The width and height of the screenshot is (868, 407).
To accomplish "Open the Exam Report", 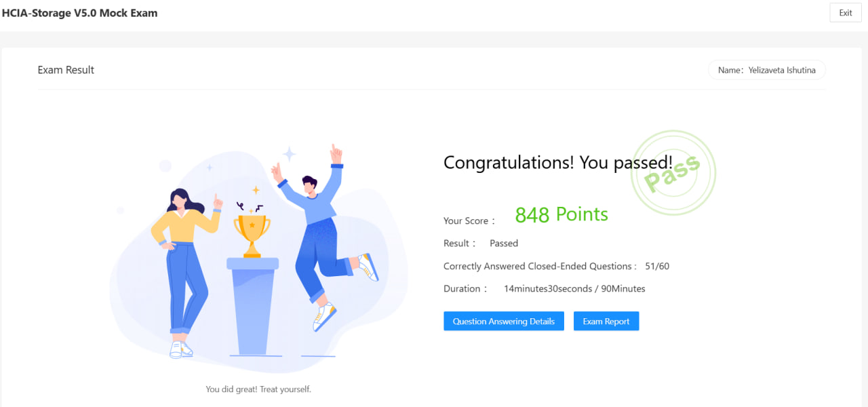I will point(606,322).
